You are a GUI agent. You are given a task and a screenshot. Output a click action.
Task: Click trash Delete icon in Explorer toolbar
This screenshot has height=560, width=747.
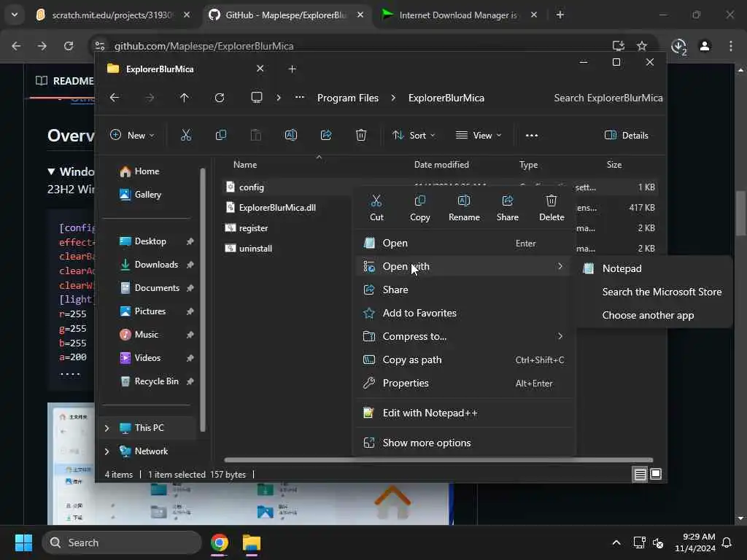(x=361, y=135)
